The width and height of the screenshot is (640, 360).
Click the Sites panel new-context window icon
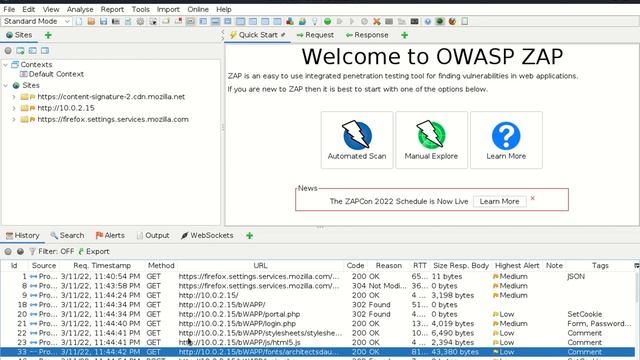(x=20, y=51)
